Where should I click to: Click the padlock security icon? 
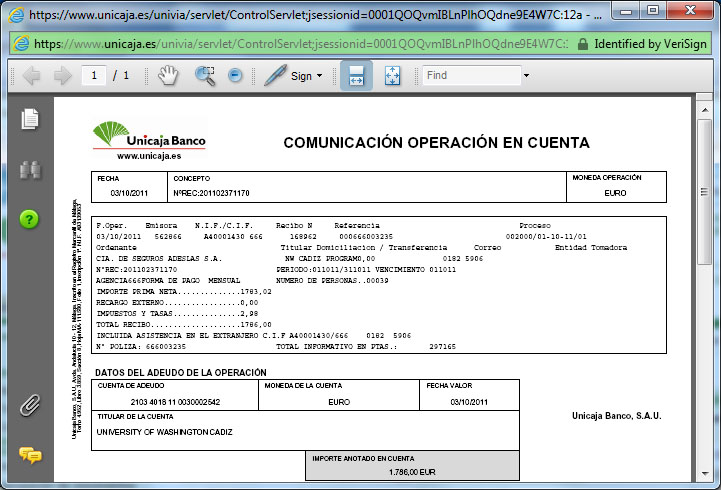coord(583,44)
